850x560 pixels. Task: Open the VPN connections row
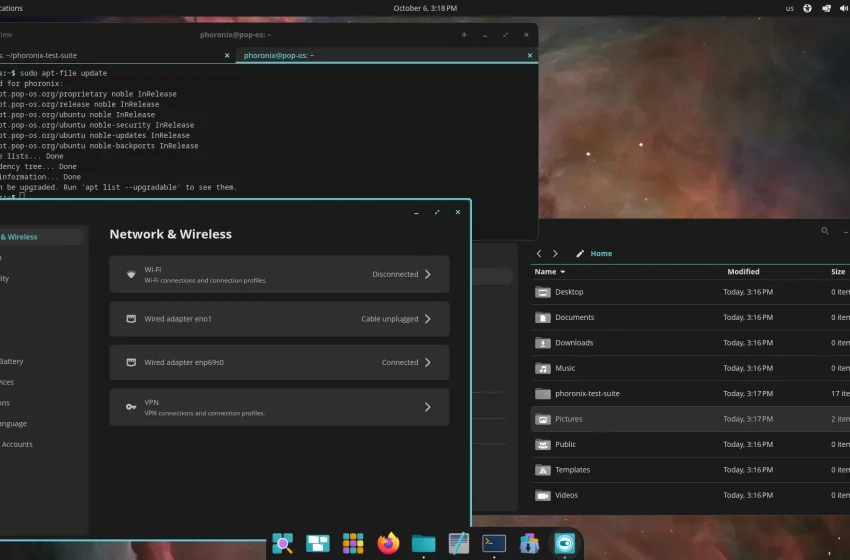[279, 407]
